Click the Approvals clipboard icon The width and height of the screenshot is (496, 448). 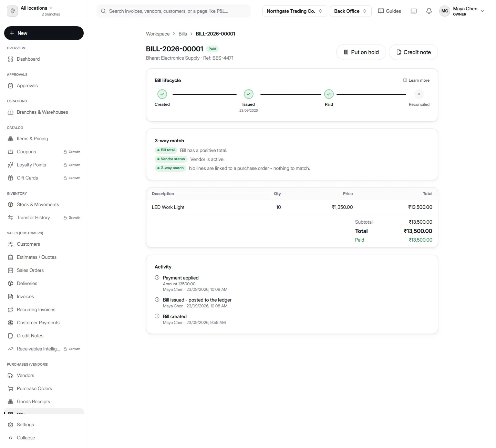click(11, 85)
